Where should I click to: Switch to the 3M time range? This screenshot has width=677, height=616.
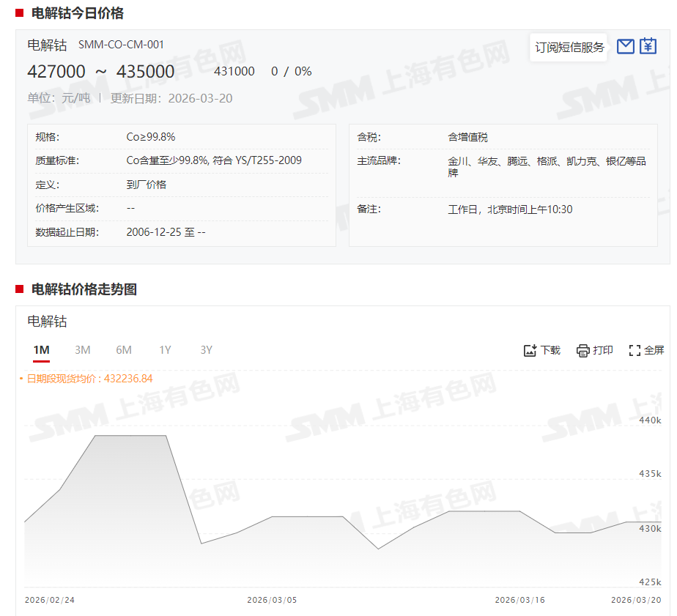pos(83,350)
